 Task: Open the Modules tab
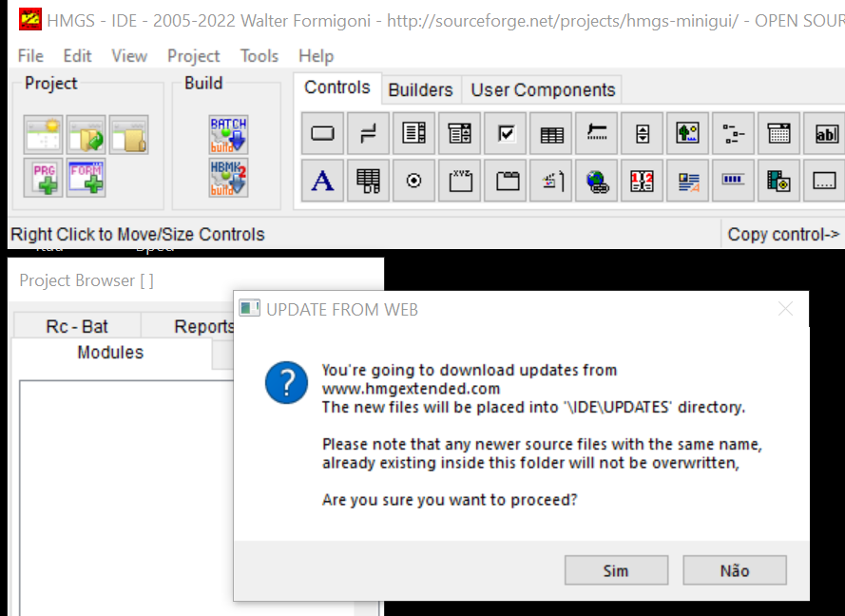tap(110, 353)
